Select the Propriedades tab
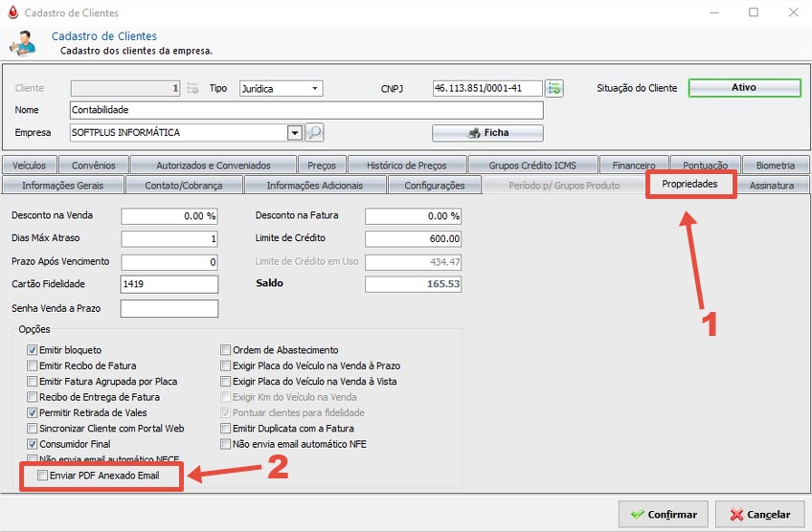The height and width of the screenshot is (532, 812). pos(689,185)
